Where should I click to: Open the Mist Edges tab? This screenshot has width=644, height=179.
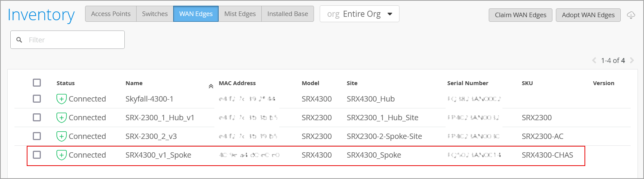point(240,14)
